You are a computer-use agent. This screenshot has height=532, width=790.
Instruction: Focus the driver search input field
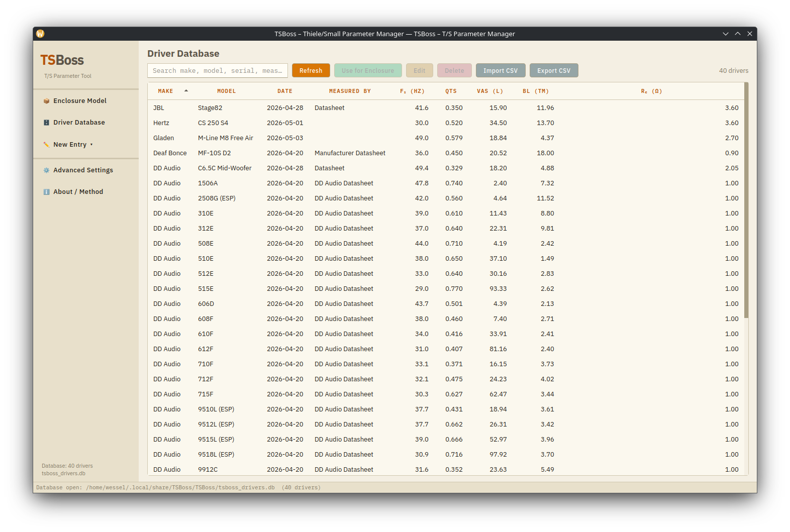point(218,71)
